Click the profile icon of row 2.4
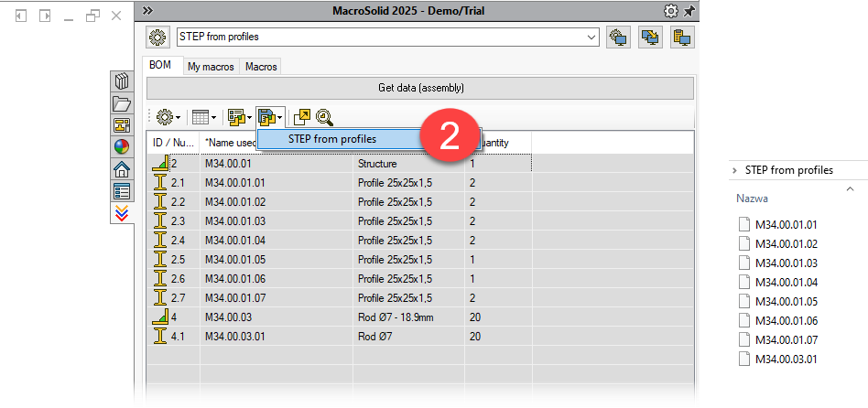Screen dimensions: 868x408 click(x=160, y=241)
